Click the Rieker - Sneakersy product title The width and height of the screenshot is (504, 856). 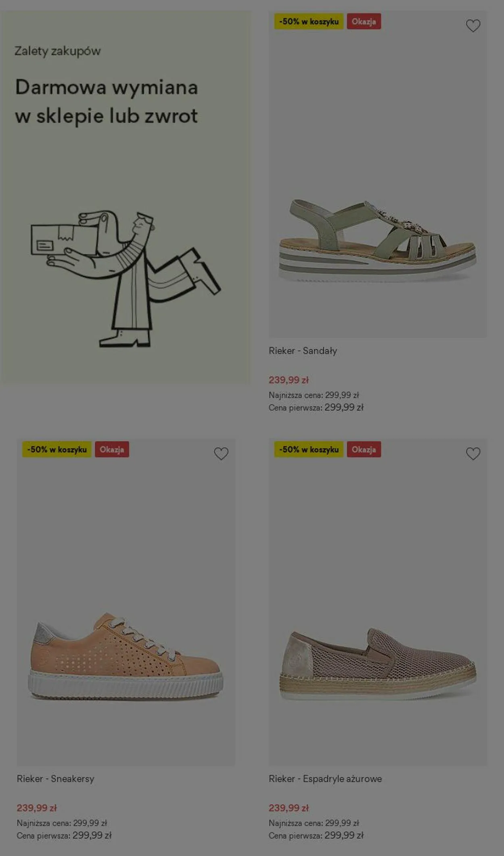55,779
